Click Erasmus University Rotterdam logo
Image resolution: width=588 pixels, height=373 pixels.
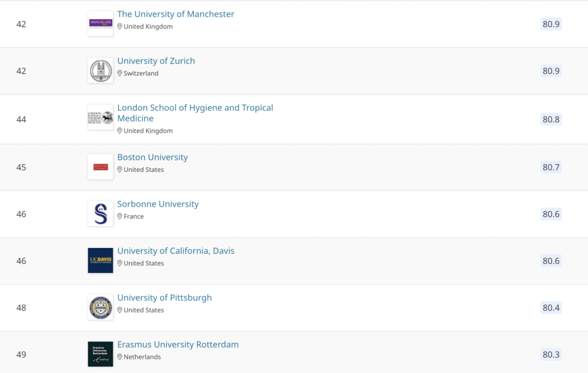point(100,354)
